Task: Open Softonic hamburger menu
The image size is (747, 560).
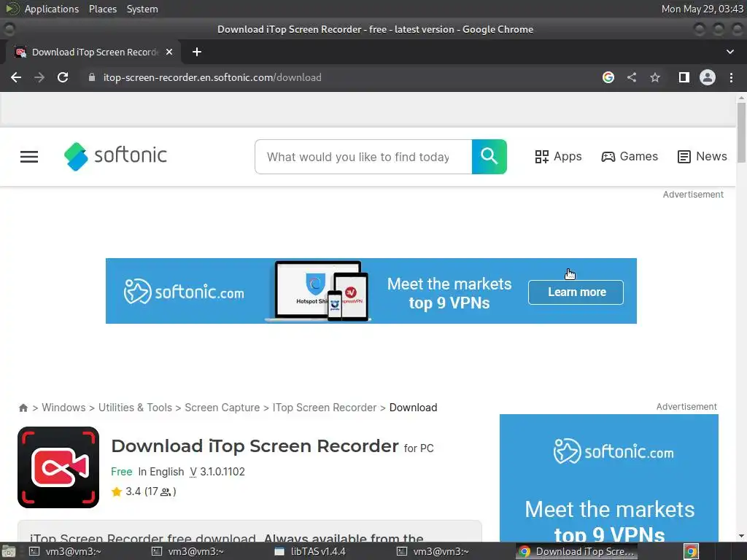Action: coord(29,157)
